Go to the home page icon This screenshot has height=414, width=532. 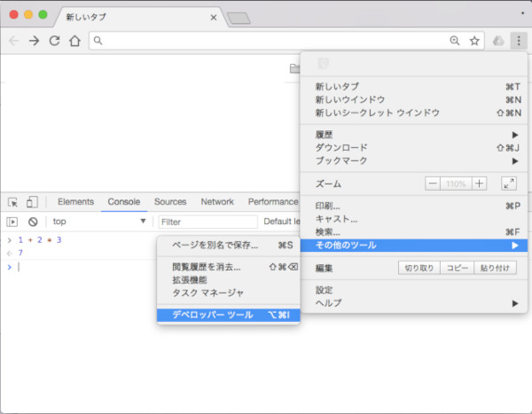(75, 41)
